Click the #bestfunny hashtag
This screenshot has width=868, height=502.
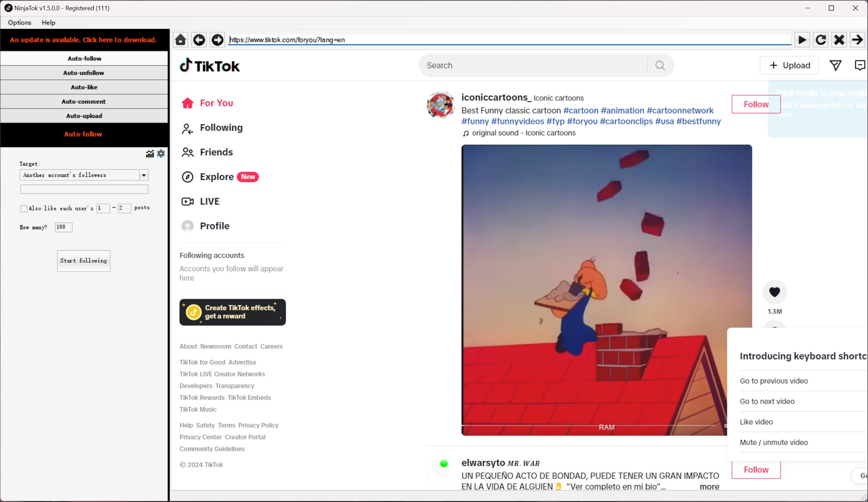pos(698,122)
